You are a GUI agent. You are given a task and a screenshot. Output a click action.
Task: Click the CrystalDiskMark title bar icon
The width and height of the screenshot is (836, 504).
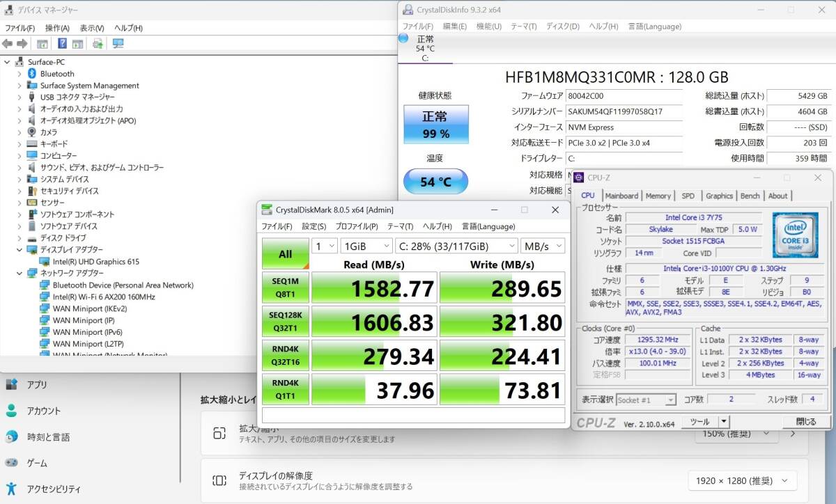[x=266, y=210]
